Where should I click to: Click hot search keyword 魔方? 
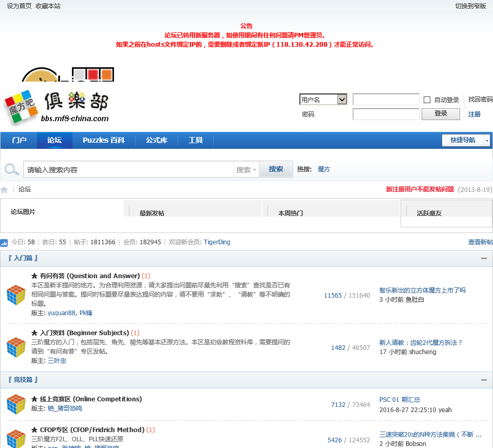pyautogui.click(x=324, y=169)
